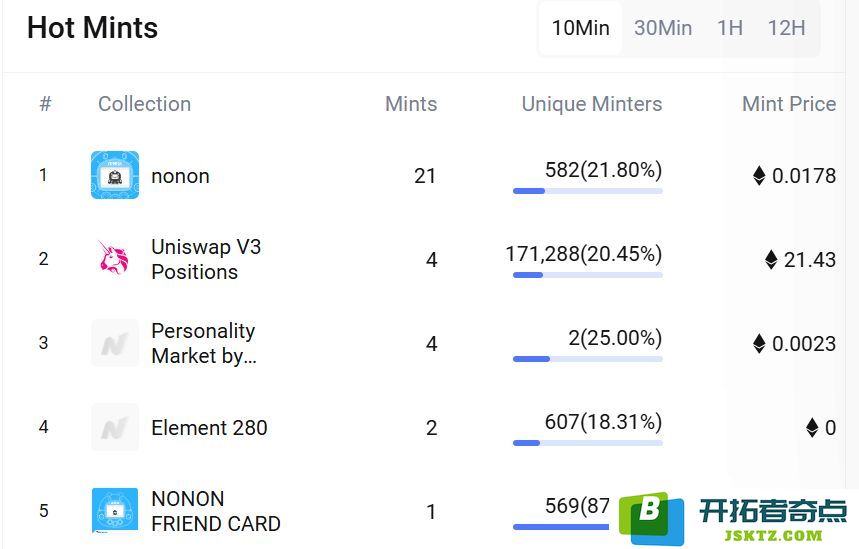Open Uniswap V3 Positions collection

(206, 259)
